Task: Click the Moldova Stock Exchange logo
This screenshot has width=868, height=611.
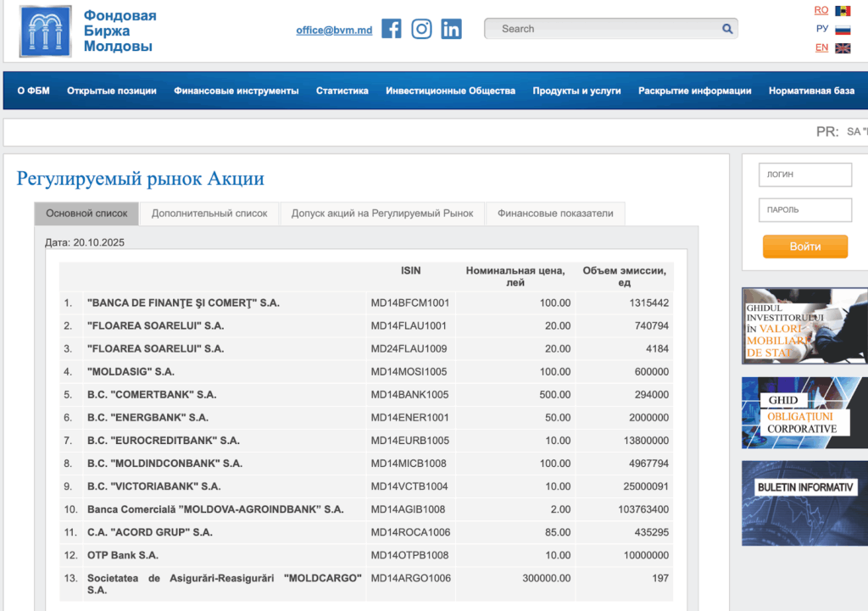Action: (47, 31)
